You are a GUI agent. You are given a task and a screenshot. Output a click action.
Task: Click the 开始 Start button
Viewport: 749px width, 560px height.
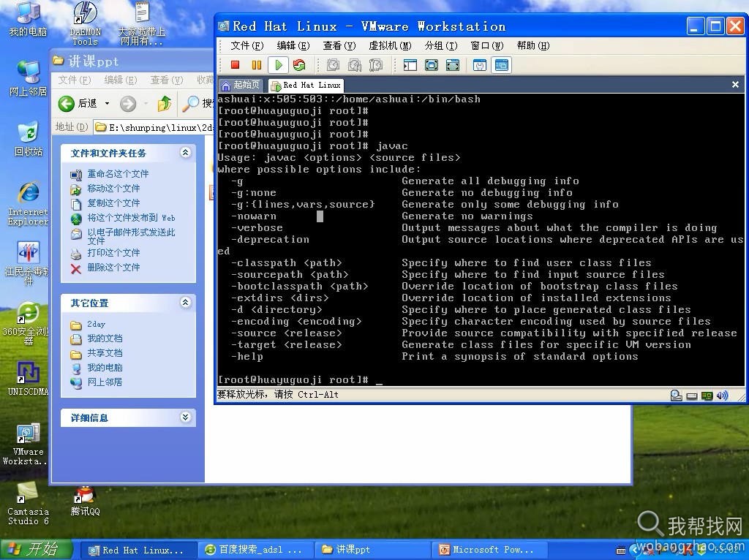coord(36,550)
